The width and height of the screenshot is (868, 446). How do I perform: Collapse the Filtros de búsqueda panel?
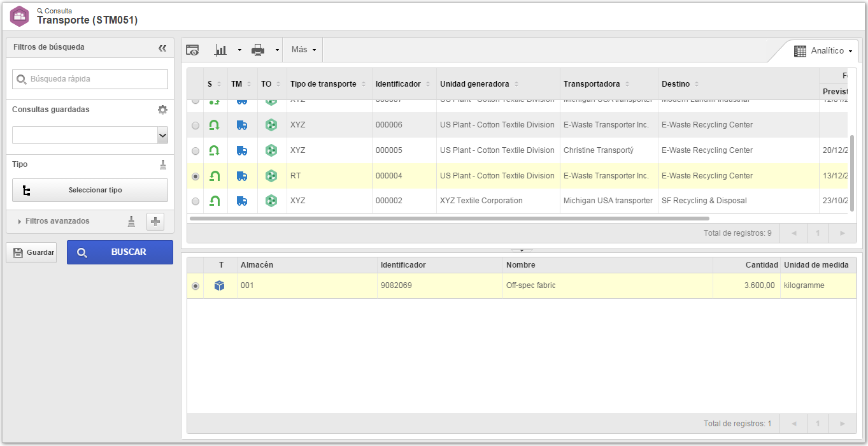pos(162,48)
